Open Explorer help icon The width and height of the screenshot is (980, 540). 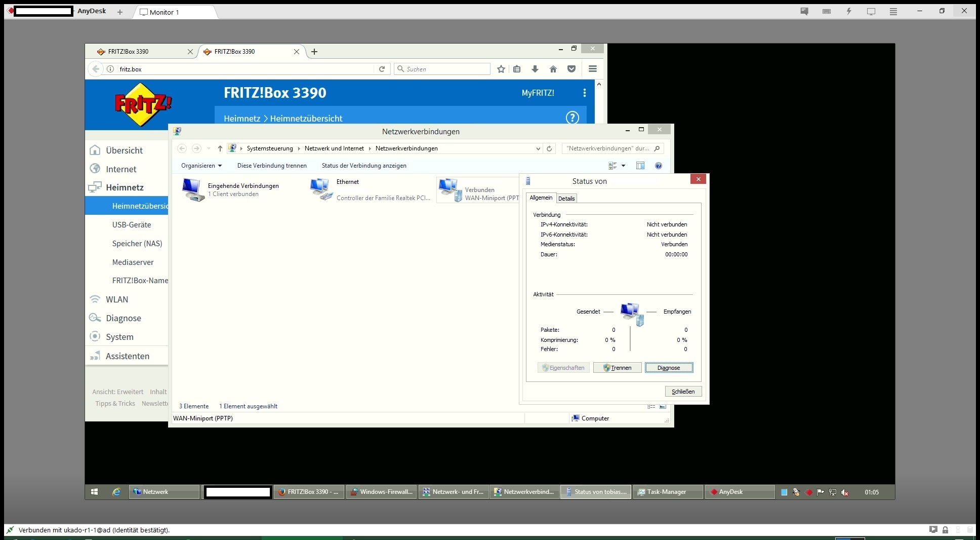pos(659,166)
